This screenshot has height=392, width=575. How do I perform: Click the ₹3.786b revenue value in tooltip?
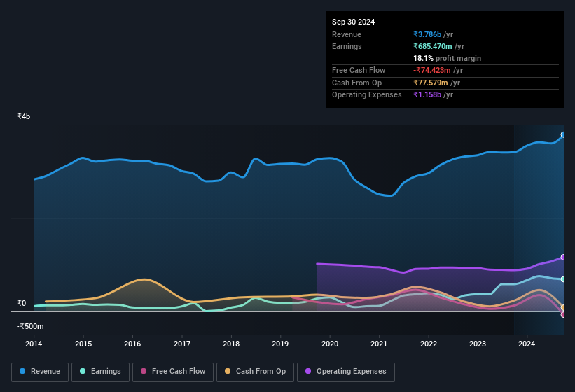427,34
